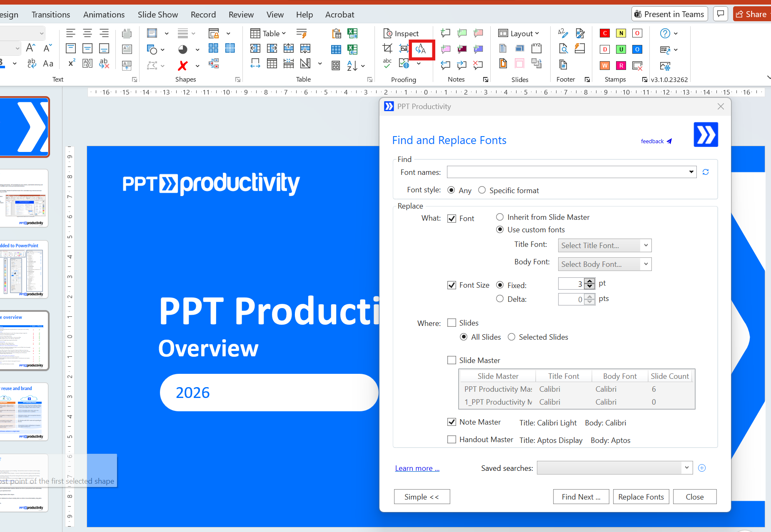Click the crop proofing icon
Image resolution: width=771 pixels, height=532 pixels.
point(388,49)
